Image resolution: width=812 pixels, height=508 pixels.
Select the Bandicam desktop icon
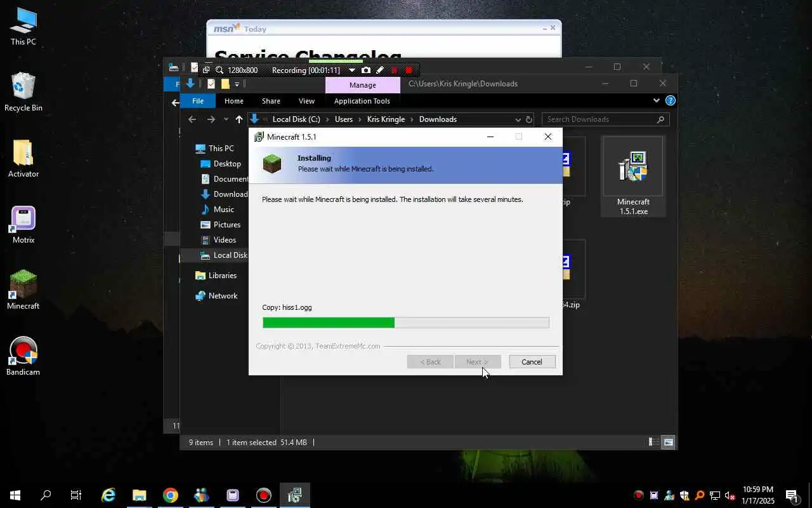(23, 356)
